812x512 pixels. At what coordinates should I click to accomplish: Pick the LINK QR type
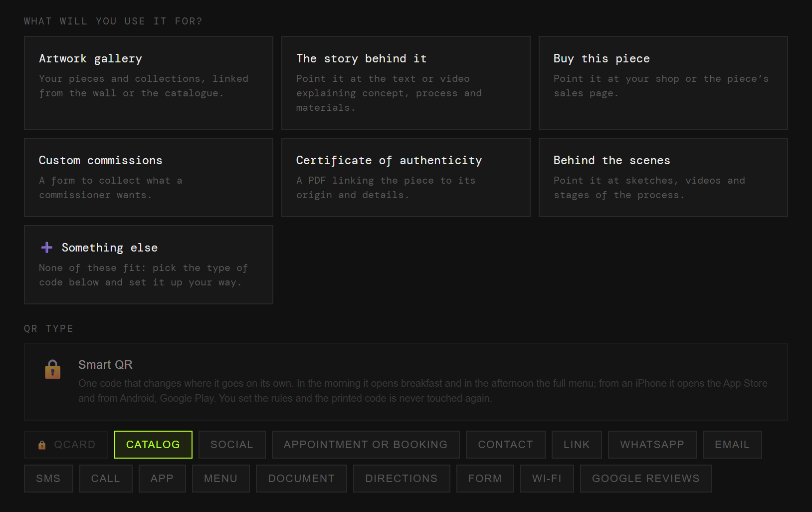click(577, 445)
